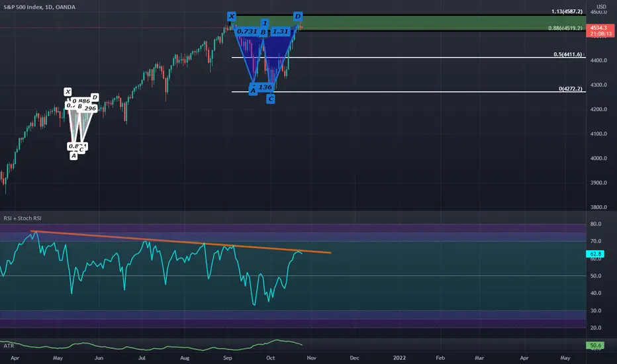Click the 4400.0 price axis label

click(x=598, y=61)
